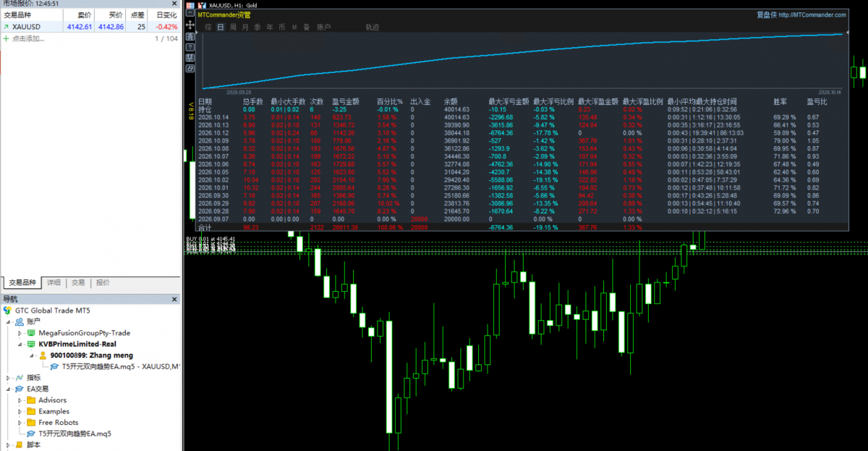Click the minus icon above the move handle
Screen dimensions: 868x451
click(x=190, y=14)
